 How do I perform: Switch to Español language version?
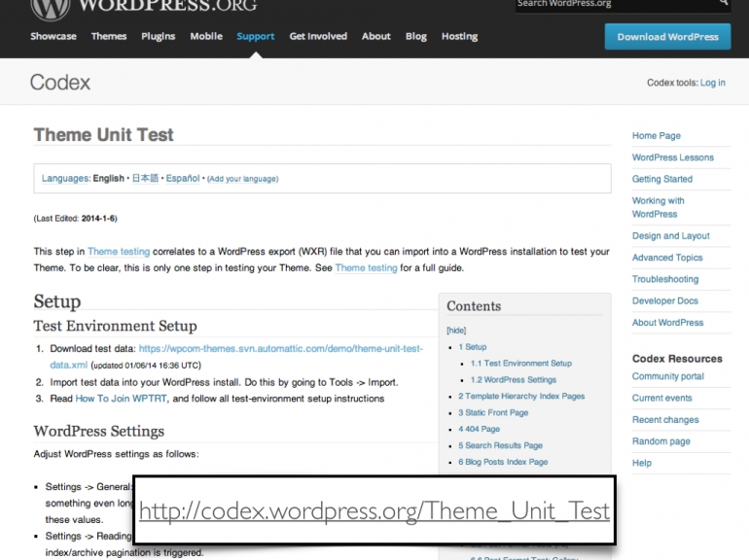coord(183,179)
